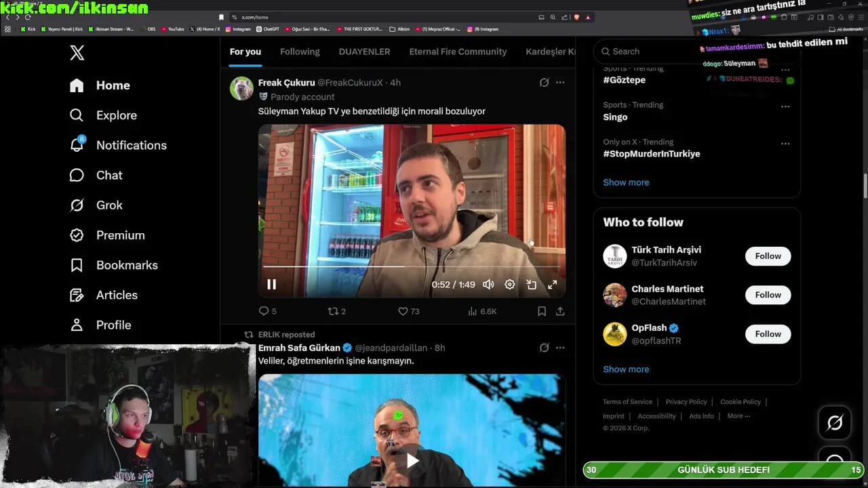Follow Charles Martinet
Viewport: 868px width, 488px height.
[768, 295]
